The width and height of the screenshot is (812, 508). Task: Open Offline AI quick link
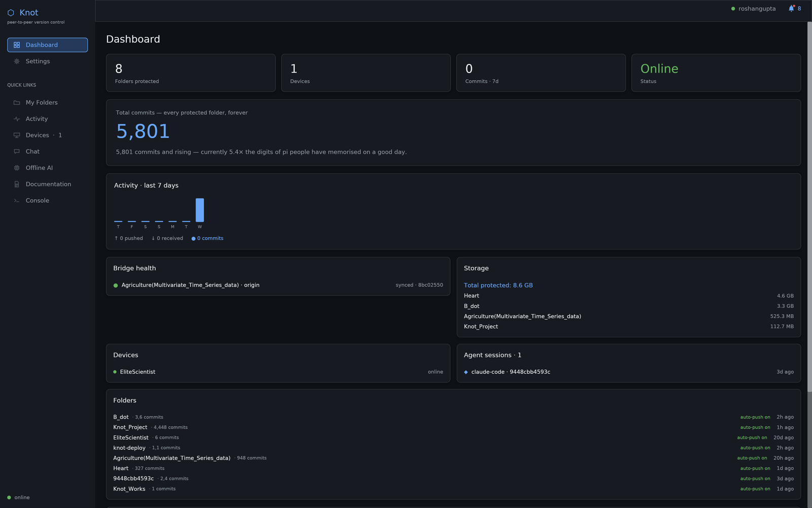pos(47,168)
